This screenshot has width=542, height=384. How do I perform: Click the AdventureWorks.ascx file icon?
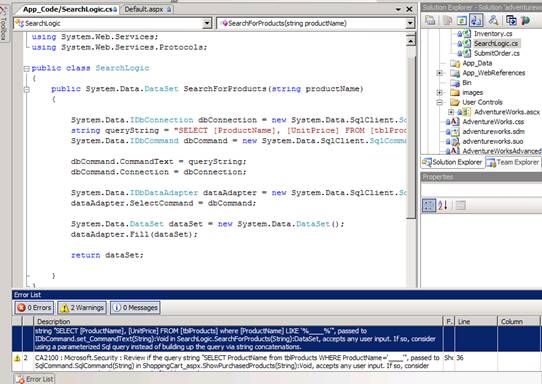(467, 112)
